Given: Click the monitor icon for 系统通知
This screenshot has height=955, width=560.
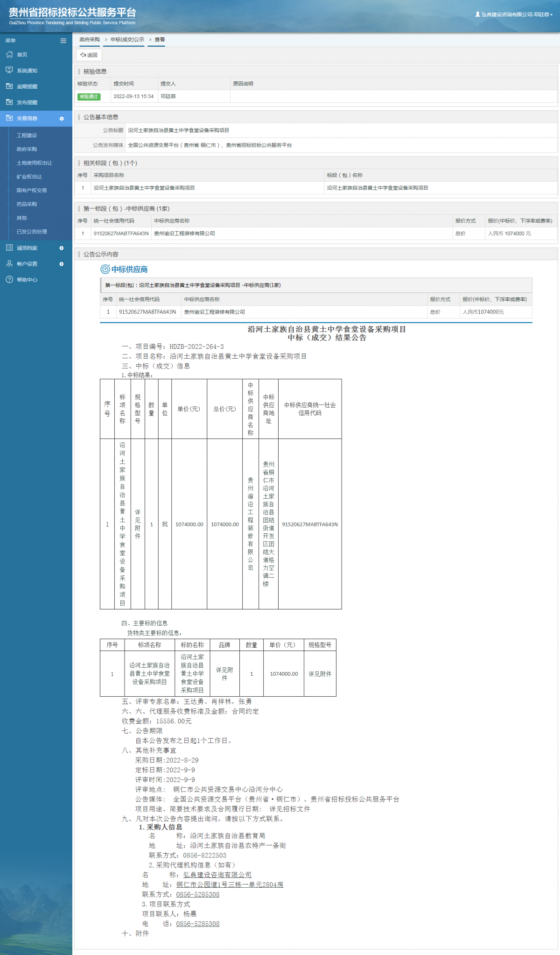Looking at the screenshot, I should point(9,70).
